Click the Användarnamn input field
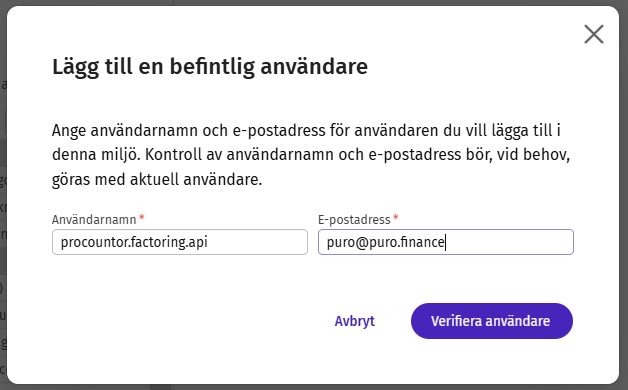This screenshot has height=390, width=628. pos(180,242)
